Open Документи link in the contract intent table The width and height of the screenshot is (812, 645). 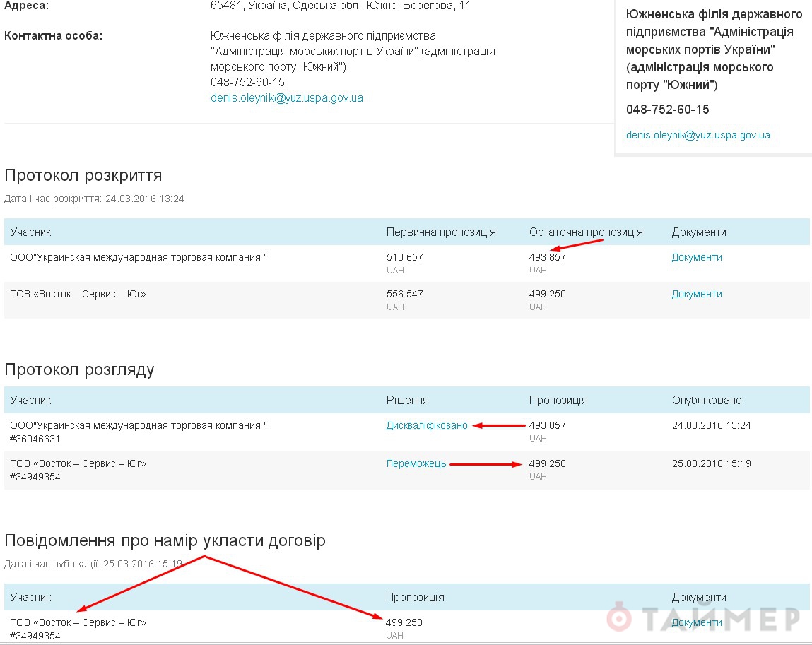696,623
